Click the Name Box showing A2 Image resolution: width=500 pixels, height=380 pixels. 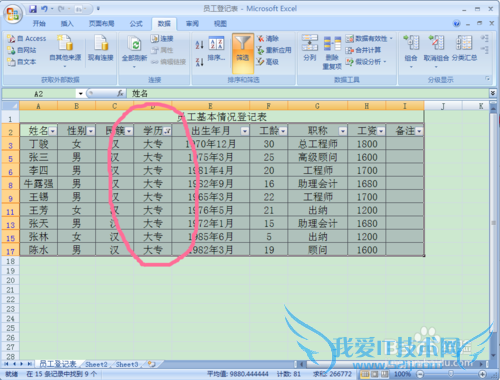pyautogui.click(x=39, y=94)
